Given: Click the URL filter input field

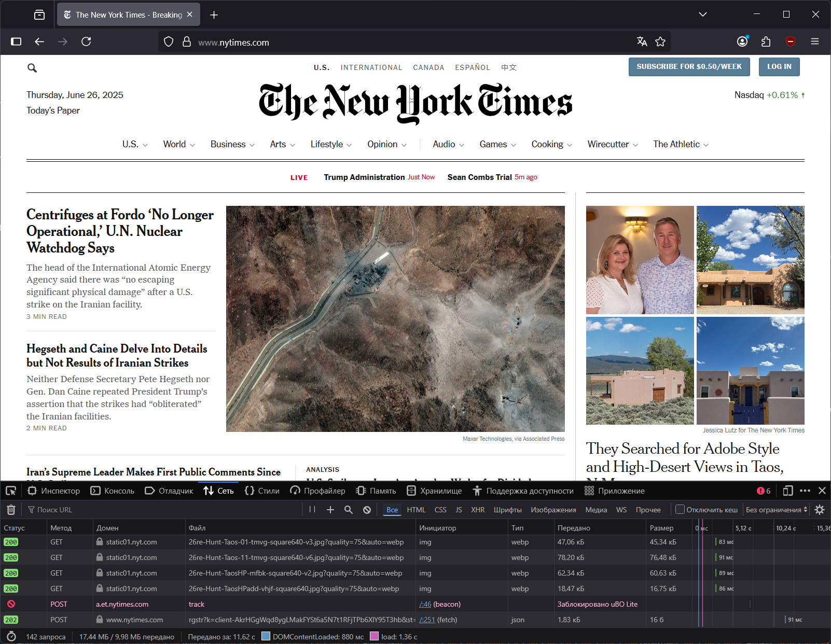Looking at the screenshot, I should pos(166,510).
